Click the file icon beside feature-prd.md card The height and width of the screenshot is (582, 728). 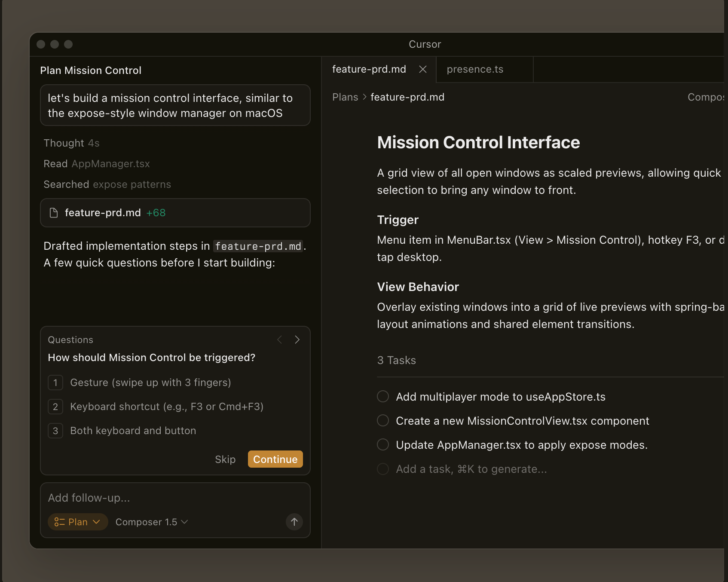tap(54, 213)
